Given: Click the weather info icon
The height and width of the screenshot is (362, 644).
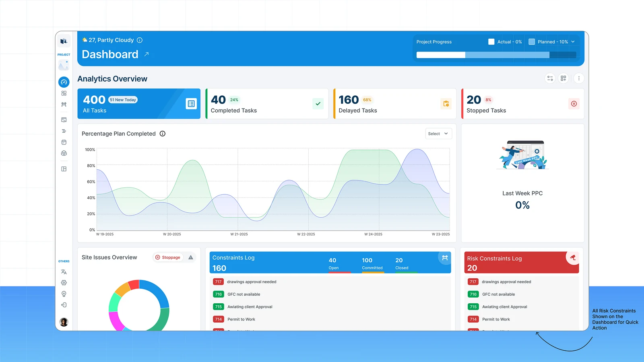Looking at the screenshot, I should [140, 40].
